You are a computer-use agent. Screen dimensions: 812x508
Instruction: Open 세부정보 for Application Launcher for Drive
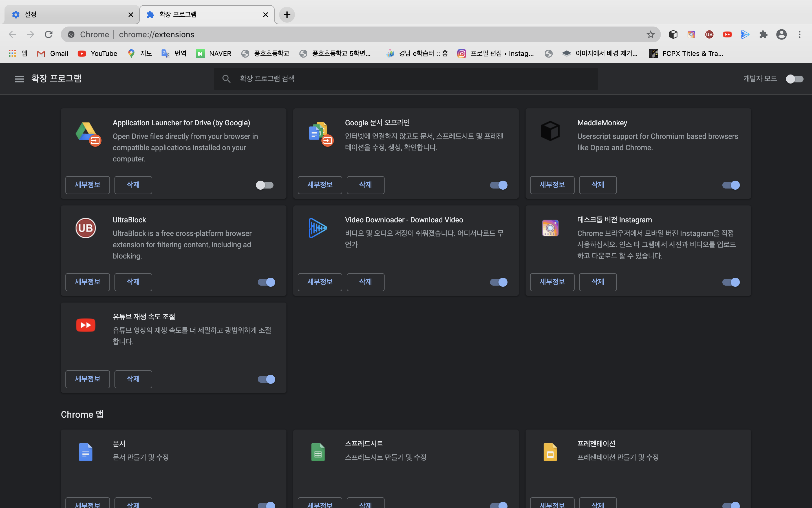coord(88,185)
